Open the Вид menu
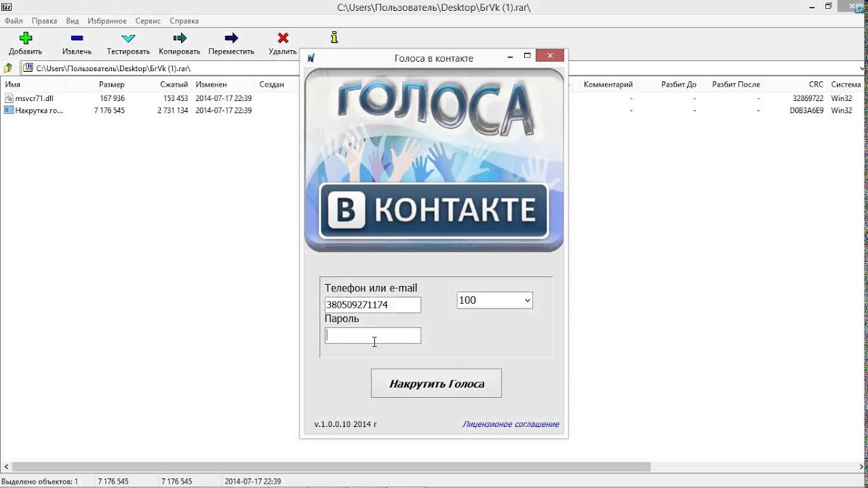This screenshot has height=488, width=868. tap(73, 21)
